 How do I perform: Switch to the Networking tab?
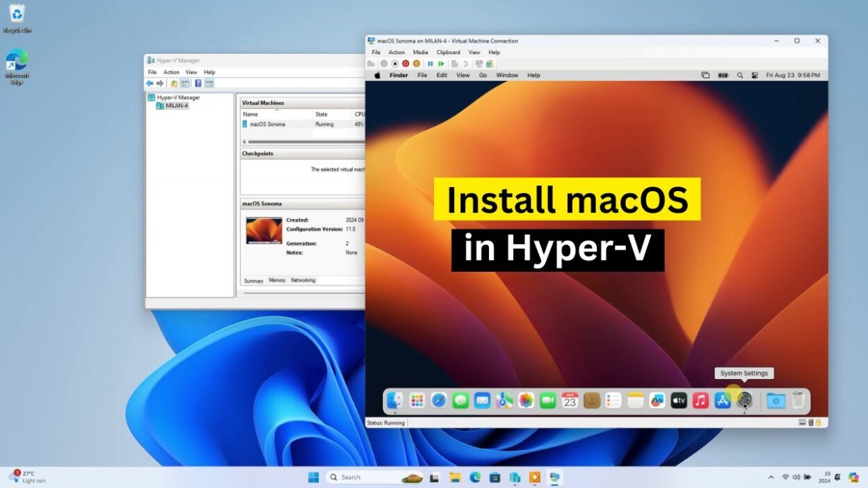303,280
